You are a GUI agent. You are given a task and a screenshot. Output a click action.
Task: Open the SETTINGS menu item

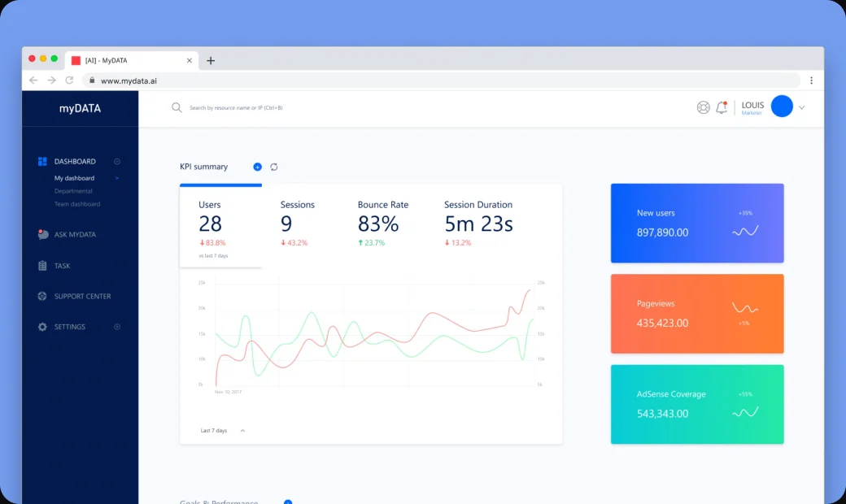(70, 327)
